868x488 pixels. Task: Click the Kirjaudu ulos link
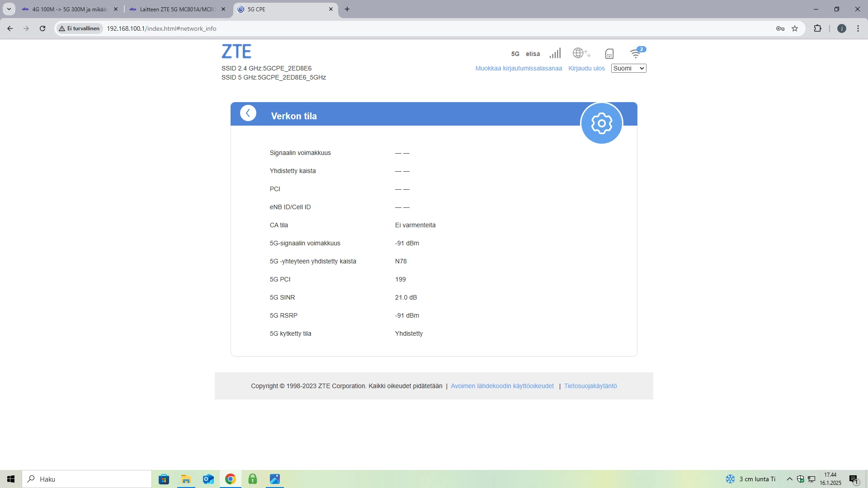tap(586, 68)
